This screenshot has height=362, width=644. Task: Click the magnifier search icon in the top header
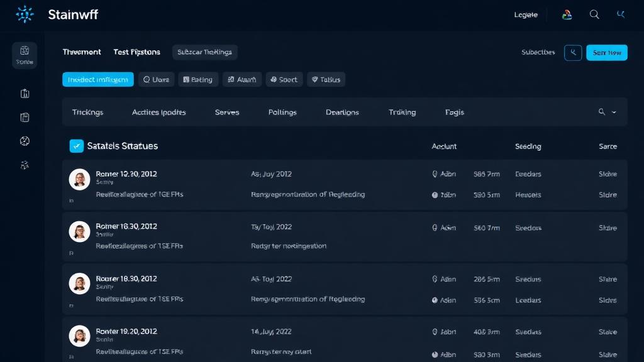click(594, 14)
